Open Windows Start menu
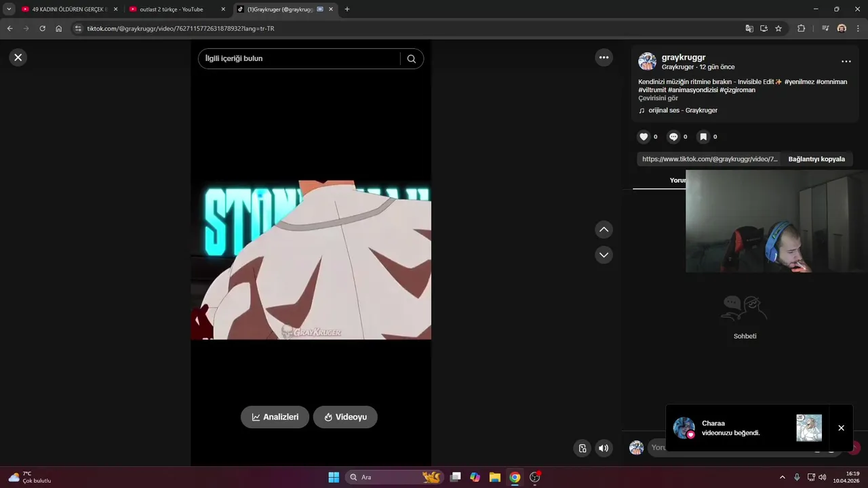This screenshot has height=488, width=868. (334, 477)
